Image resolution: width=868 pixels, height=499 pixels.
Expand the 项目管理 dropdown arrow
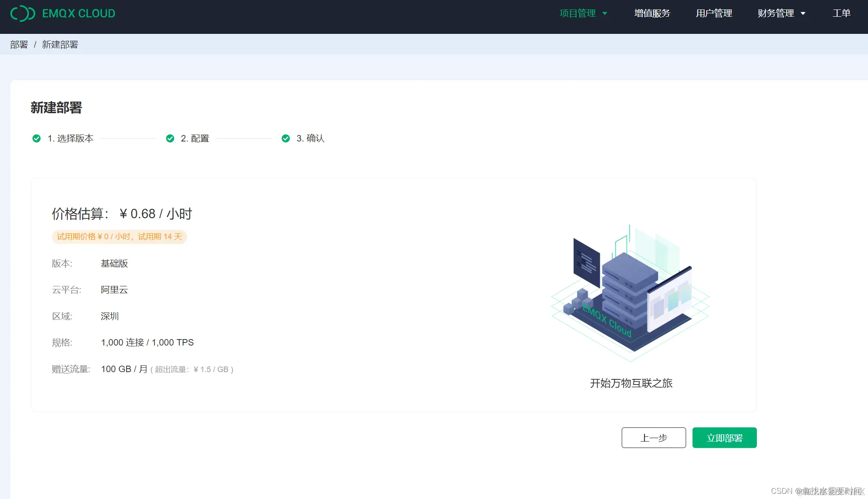coord(605,13)
